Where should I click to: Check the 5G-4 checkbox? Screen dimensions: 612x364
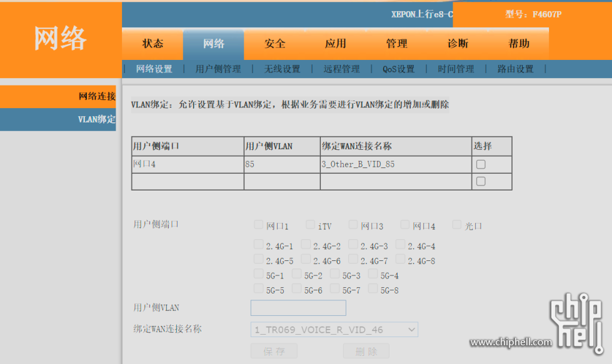pos(373,274)
